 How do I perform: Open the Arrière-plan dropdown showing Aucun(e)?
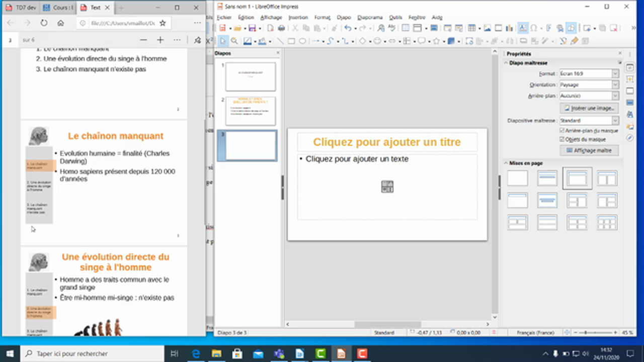[x=589, y=96]
